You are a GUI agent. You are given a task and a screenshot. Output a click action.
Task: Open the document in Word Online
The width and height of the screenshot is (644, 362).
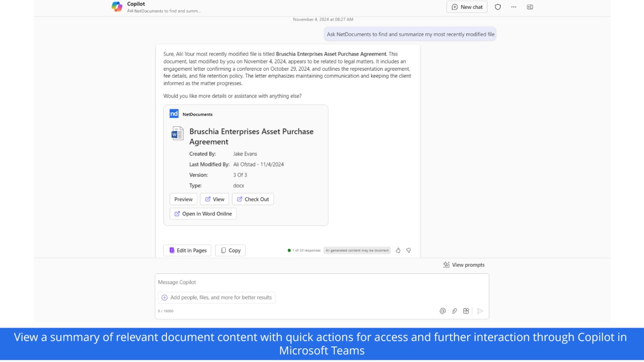tap(203, 214)
